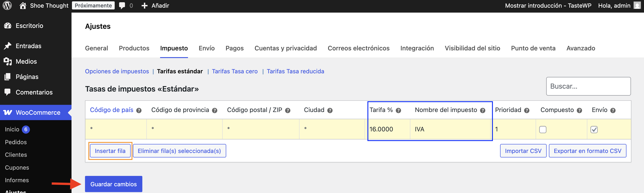
Task: Click the province code cell in IVA row
Action: (185, 129)
